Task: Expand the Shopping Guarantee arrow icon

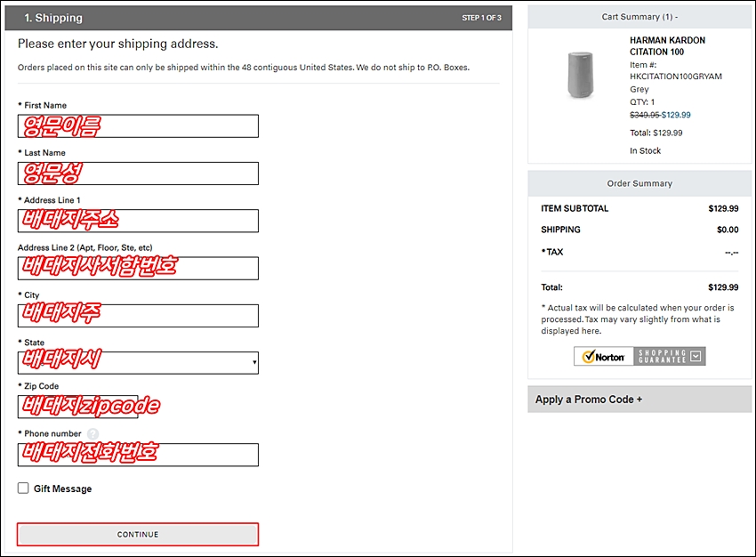Action: tap(696, 357)
